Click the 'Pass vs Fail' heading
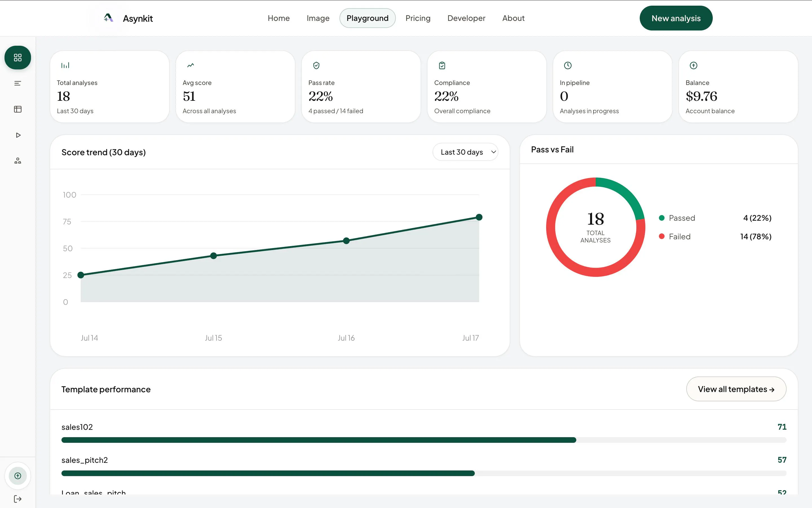Viewport: 812px width, 508px height. tap(552, 150)
